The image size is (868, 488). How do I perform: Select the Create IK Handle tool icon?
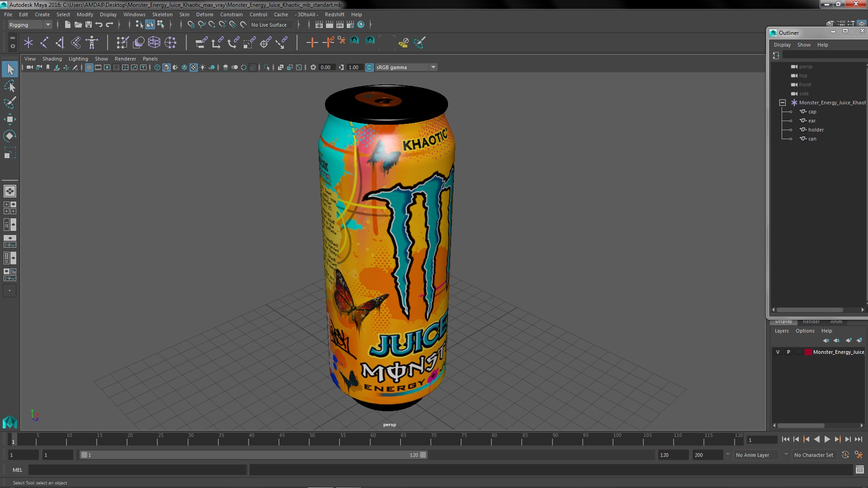coord(60,42)
